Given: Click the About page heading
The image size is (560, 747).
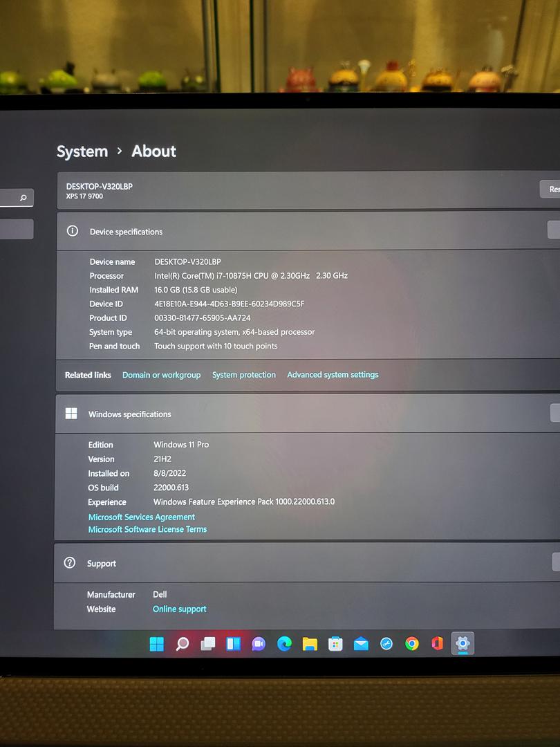Looking at the screenshot, I should 153,151.
